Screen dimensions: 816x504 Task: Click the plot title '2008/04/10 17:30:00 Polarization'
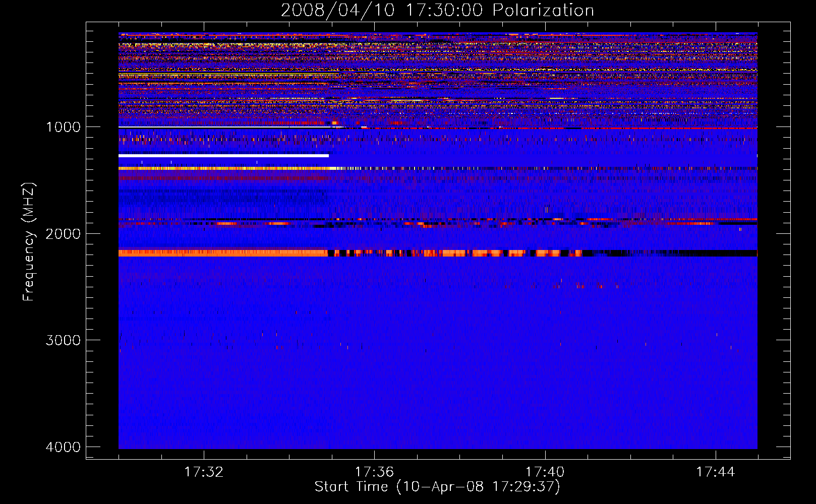tap(437, 11)
